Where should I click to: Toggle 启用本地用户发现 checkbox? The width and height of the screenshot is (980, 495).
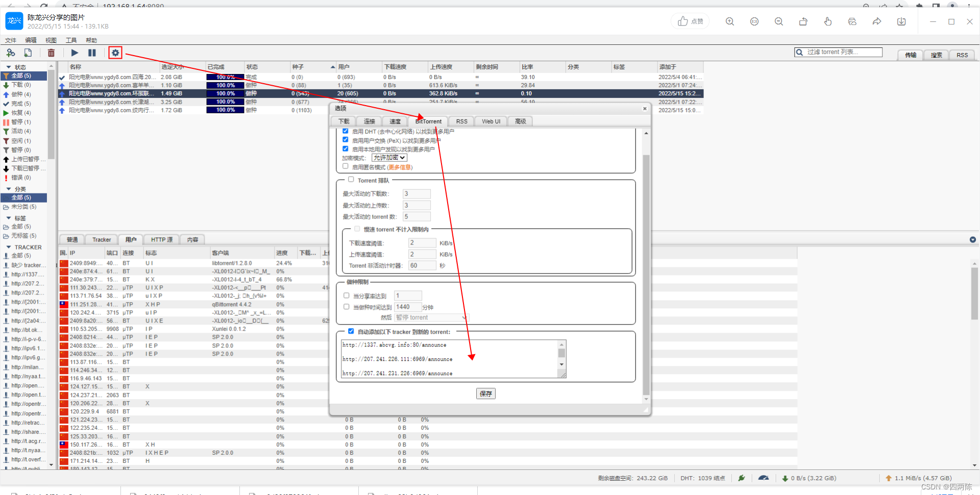click(346, 149)
